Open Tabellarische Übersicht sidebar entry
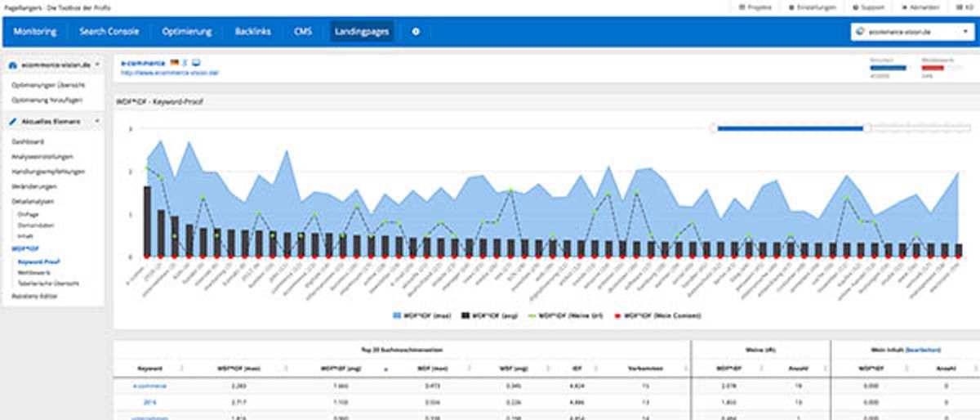980x420 pixels. click(x=48, y=284)
